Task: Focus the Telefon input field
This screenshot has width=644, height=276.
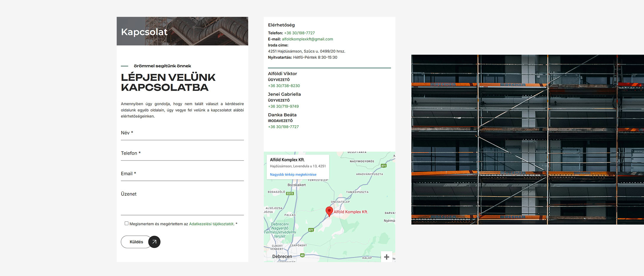Action: pyautogui.click(x=182, y=154)
